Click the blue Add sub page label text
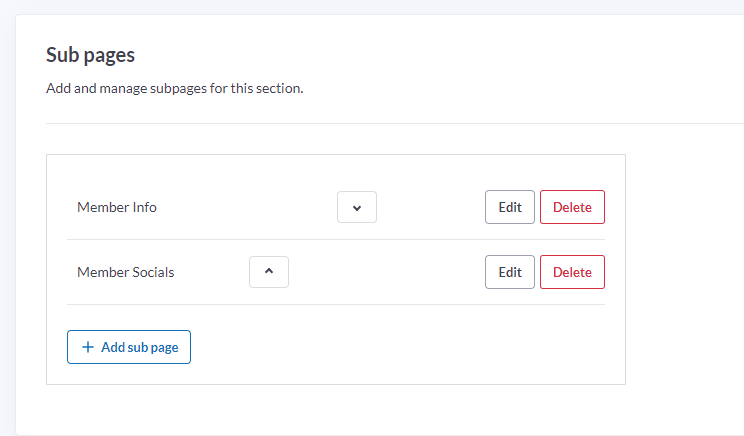The image size is (744, 436). (x=140, y=347)
